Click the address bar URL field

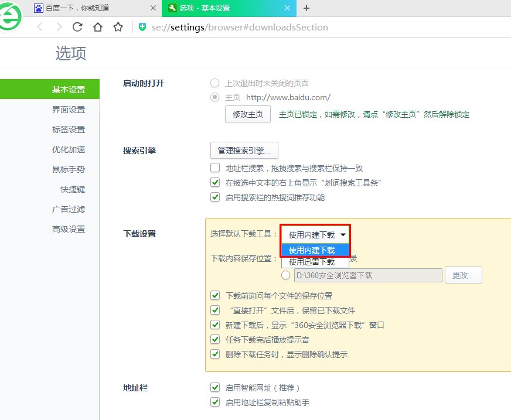coord(240,28)
